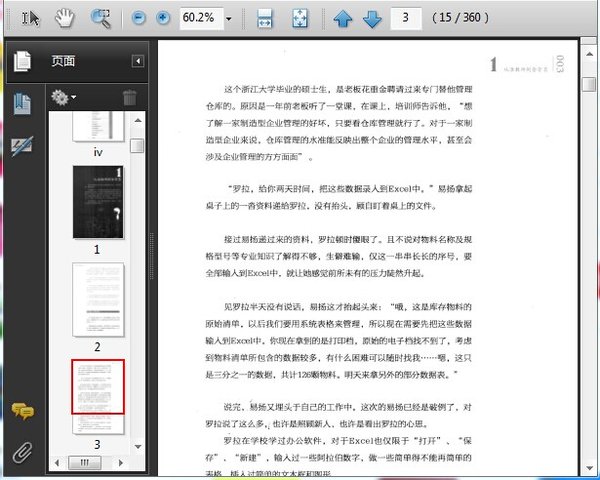Select the page 1 thumbnail
Viewport: 600px width, 480px height.
[98, 201]
